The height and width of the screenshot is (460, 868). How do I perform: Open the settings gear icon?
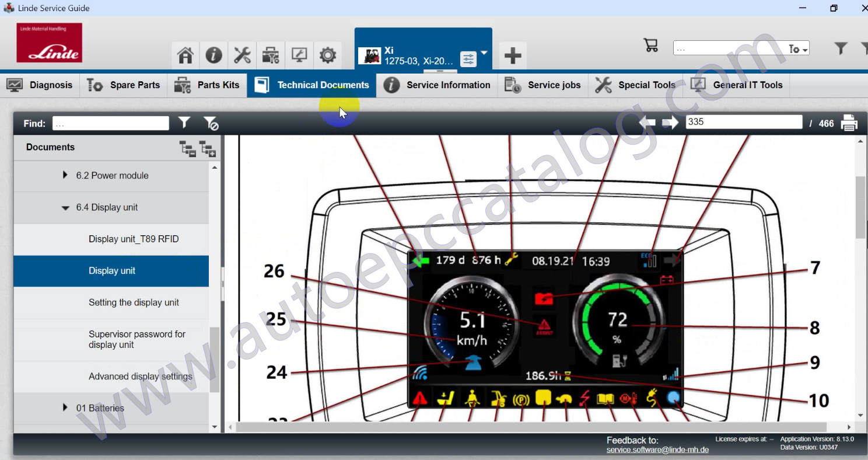[328, 55]
